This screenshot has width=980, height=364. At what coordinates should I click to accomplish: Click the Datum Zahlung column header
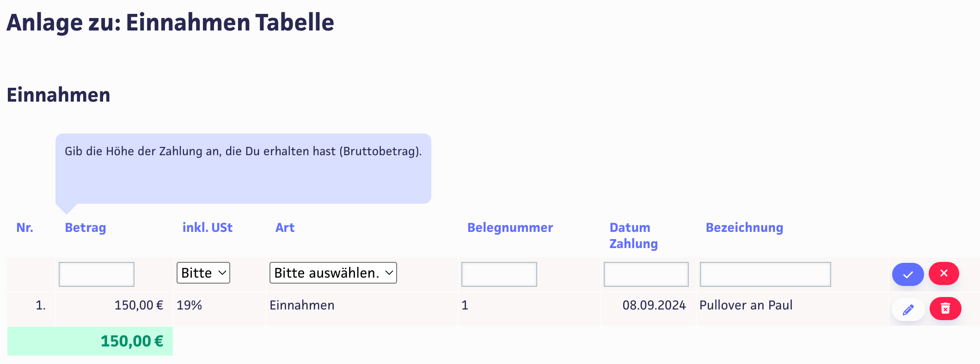tap(633, 236)
